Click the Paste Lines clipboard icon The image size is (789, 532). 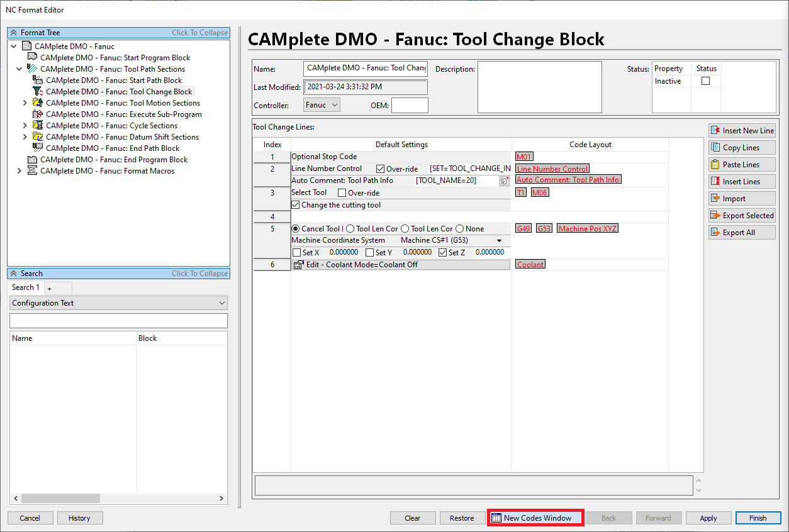pyautogui.click(x=714, y=164)
